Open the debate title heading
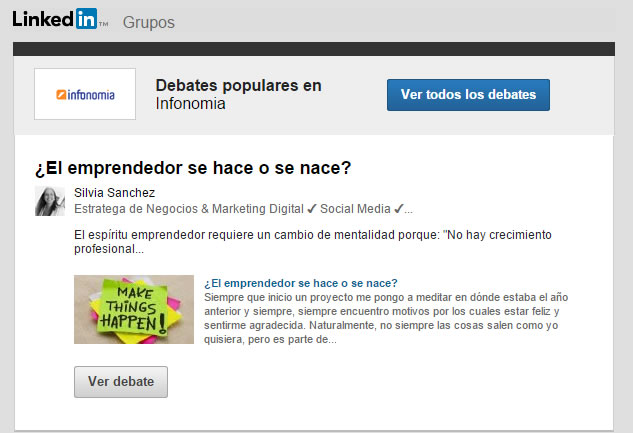The image size is (633, 433). point(193,168)
